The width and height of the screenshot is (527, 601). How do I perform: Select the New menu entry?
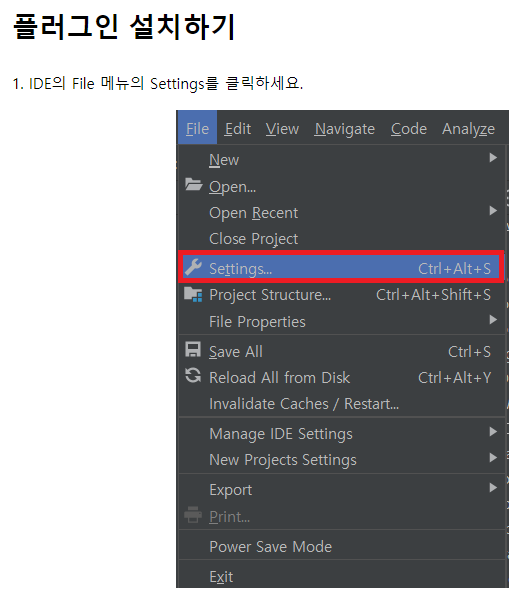(x=341, y=159)
